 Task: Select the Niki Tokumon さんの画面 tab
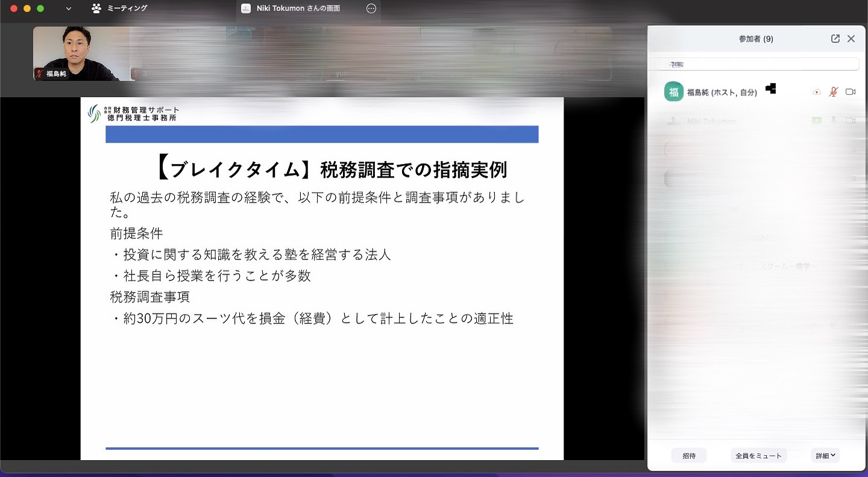[x=298, y=8]
